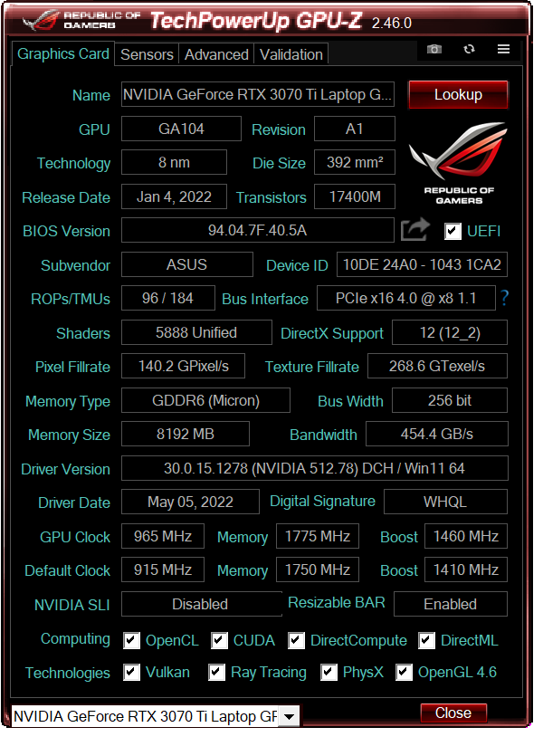This screenshot has width=543, height=756.
Task: Click the Republic of Gamers vendor logo
Action: click(458, 164)
